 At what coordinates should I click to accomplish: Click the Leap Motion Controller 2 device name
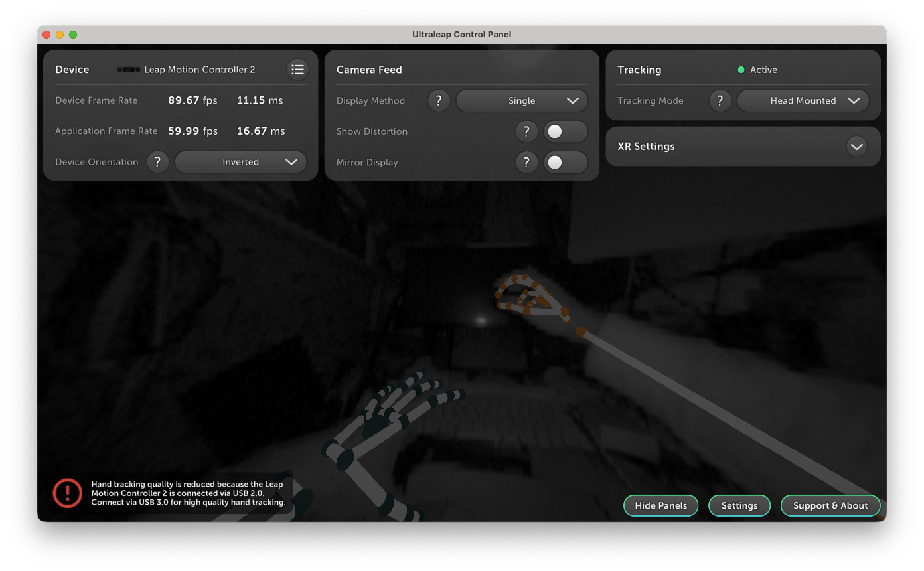199,70
